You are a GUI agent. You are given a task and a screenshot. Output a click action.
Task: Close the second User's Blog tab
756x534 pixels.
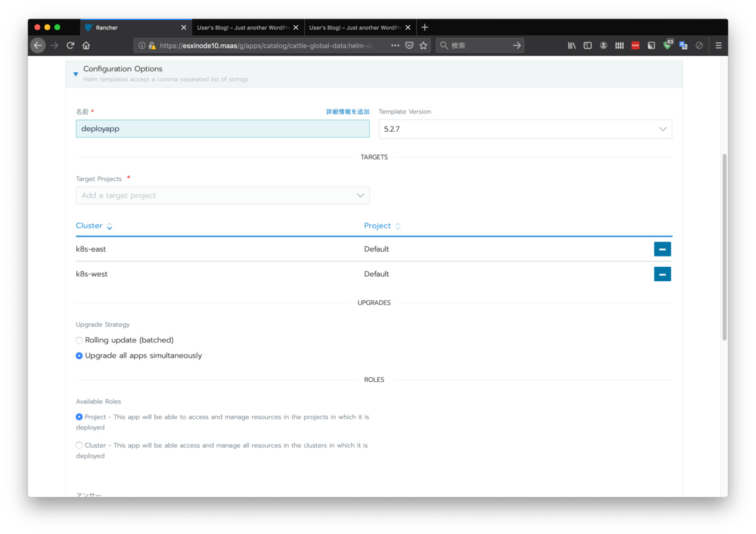(296, 28)
